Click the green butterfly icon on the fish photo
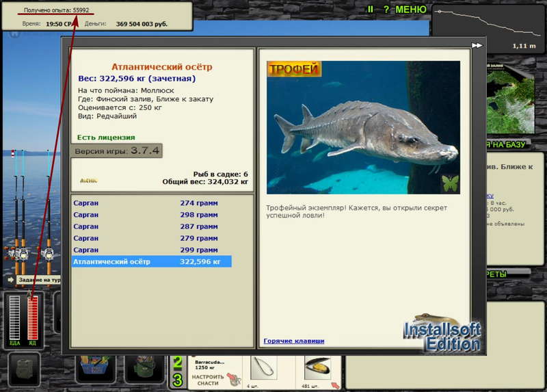 [x=451, y=183]
